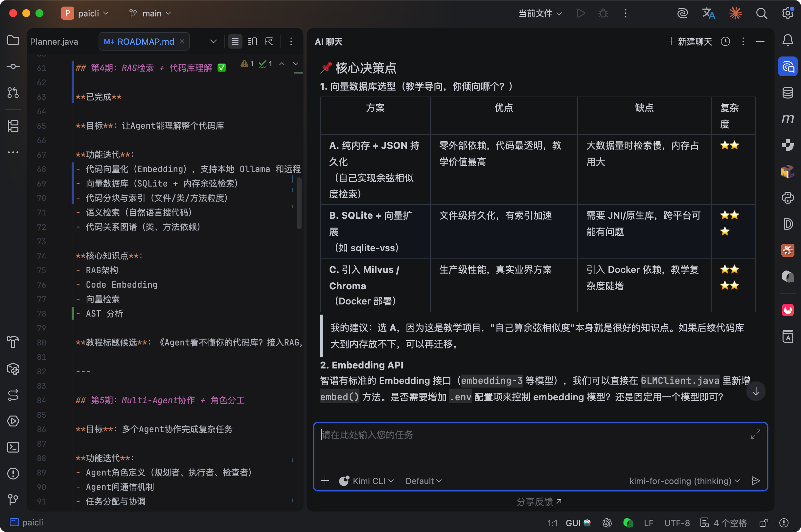This screenshot has width=801, height=532.
Task: Open the Notifications bell panel
Action: point(788,40)
